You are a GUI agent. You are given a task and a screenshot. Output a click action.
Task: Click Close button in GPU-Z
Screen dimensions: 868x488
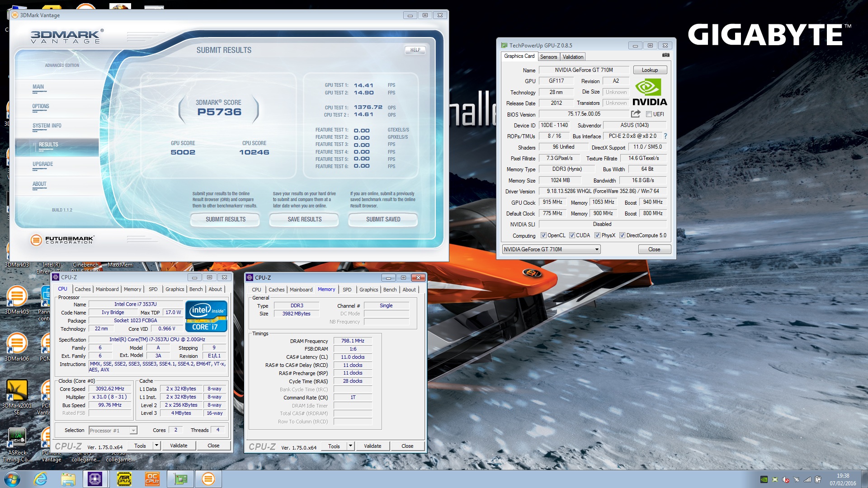(654, 249)
